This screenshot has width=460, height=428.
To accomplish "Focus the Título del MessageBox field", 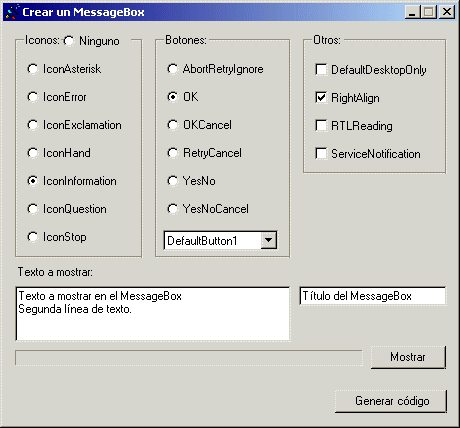I will (x=373, y=296).
